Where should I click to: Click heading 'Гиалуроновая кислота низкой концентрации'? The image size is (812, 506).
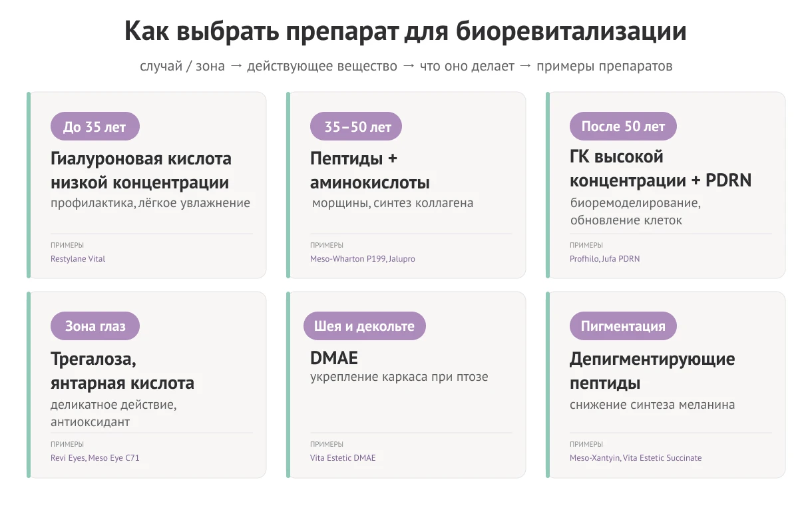pyautogui.click(x=141, y=170)
